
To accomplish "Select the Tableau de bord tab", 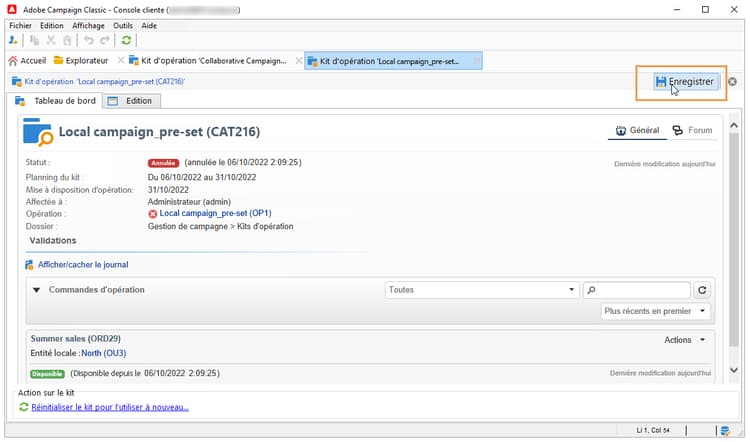I will (x=56, y=101).
